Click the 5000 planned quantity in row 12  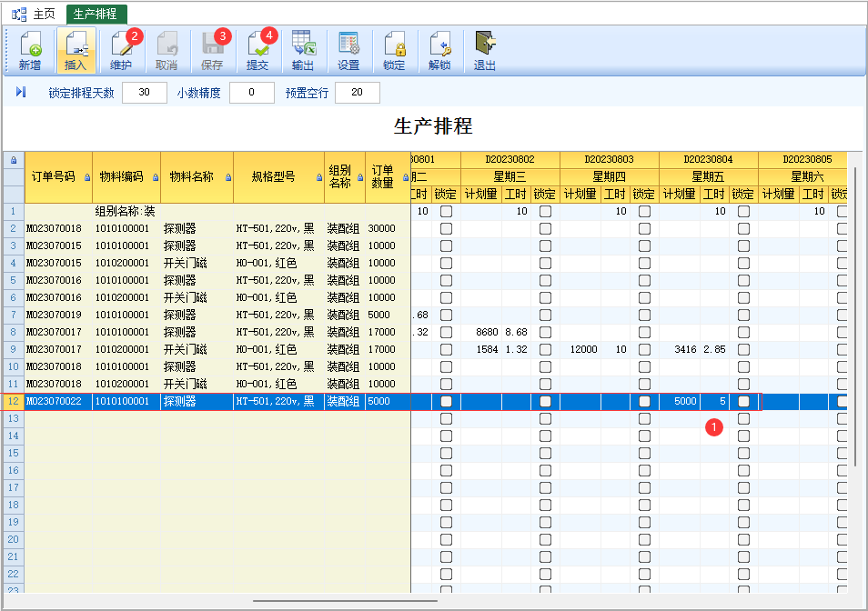680,402
